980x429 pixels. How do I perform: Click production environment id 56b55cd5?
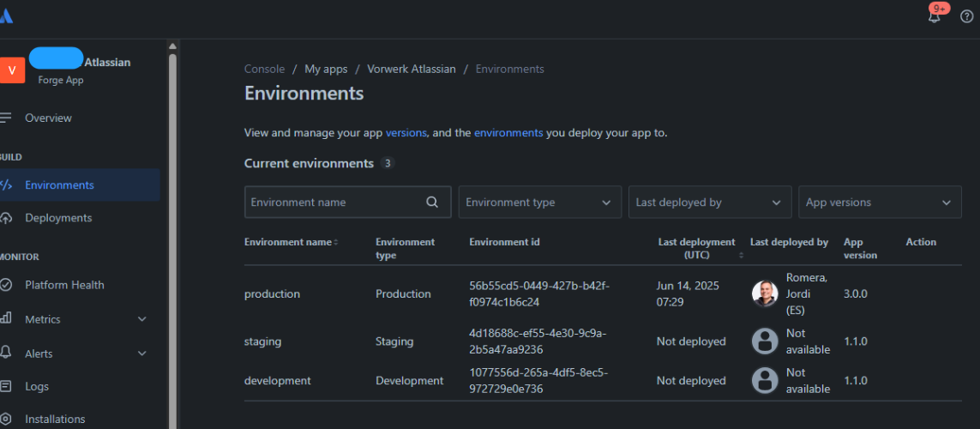point(538,293)
